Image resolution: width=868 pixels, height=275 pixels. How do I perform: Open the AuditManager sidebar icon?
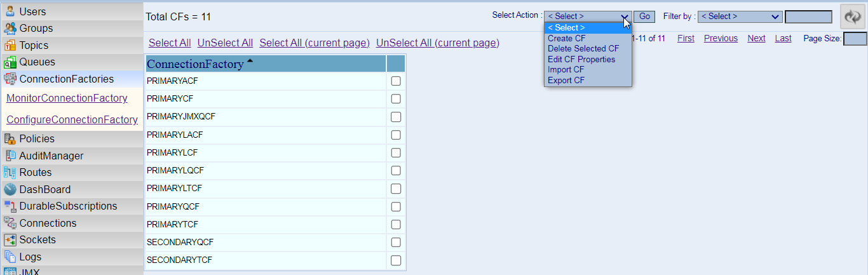coord(10,156)
